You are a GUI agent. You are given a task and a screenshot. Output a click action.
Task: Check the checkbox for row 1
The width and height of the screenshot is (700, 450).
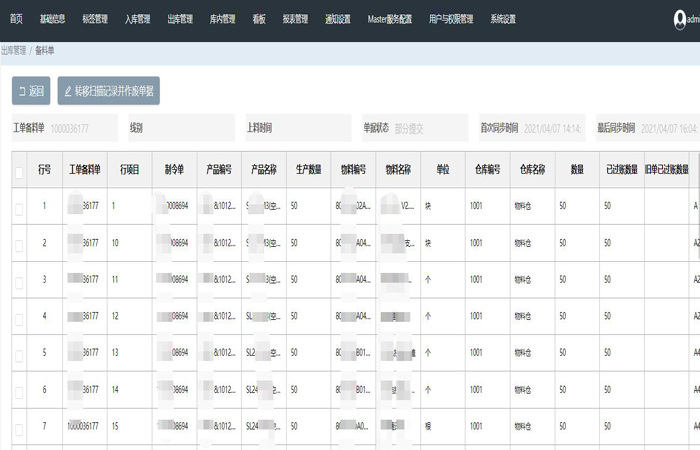pyautogui.click(x=19, y=208)
